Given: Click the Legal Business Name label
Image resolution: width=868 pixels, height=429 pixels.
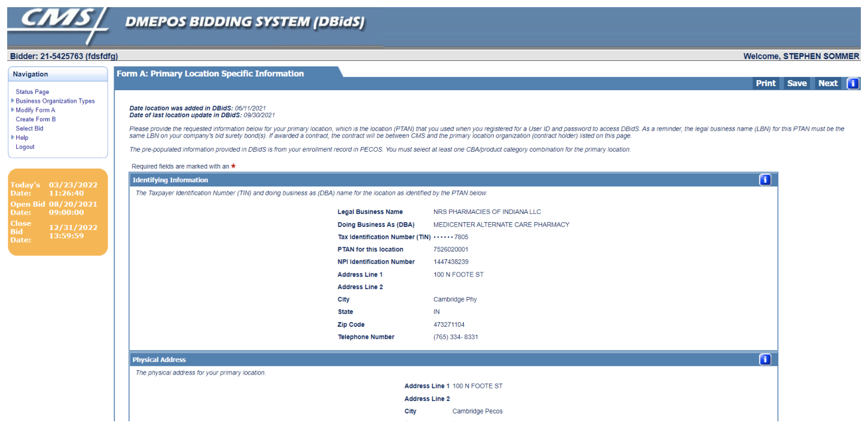Looking at the screenshot, I should click(x=370, y=212).
